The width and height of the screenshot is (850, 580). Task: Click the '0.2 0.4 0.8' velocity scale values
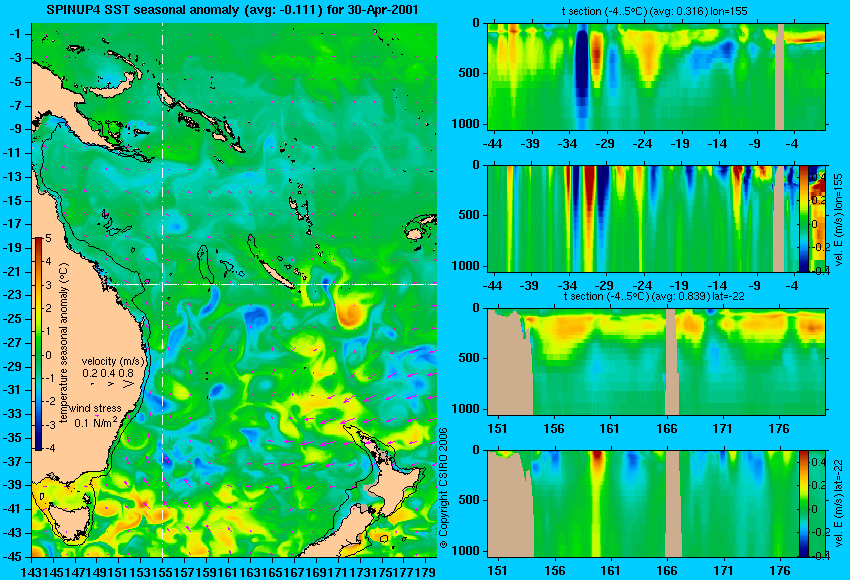coord(108,373)
